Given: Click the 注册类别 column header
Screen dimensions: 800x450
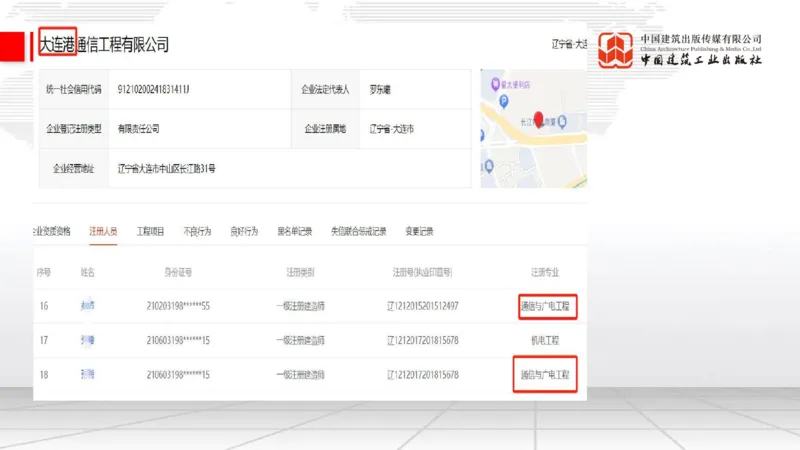Looking at the screenshot, I should pyautogui.click(x=301, y=272).
